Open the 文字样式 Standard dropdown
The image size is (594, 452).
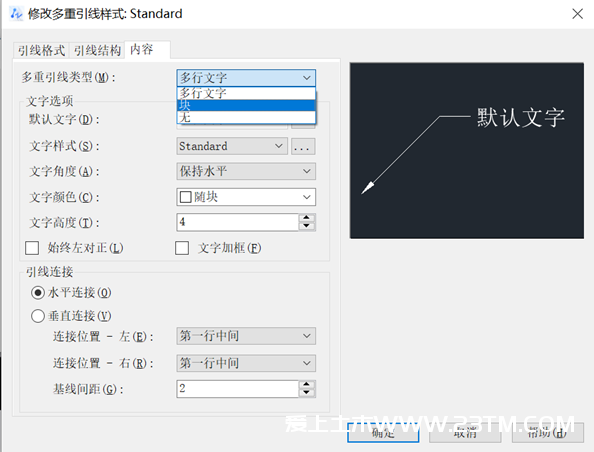[232, 146]
